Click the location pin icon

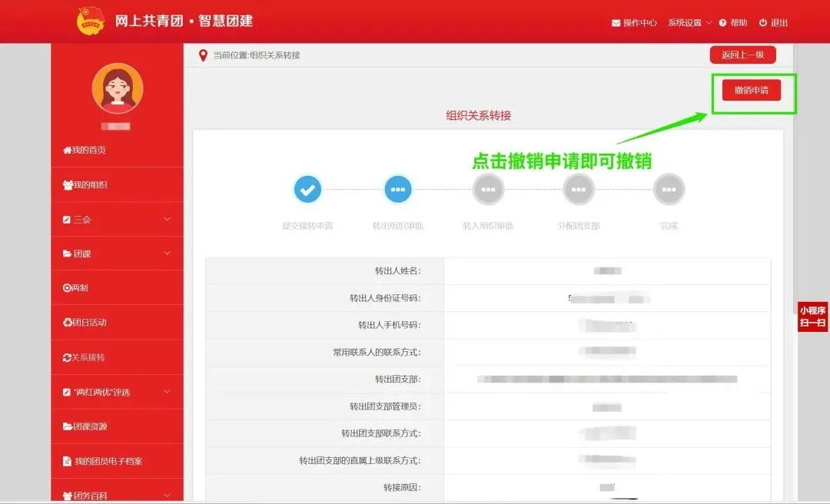(203, 55)
